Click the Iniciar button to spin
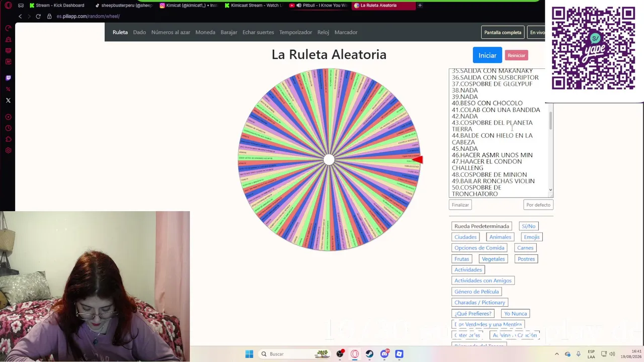The image size is (644, 362). pos(487,55)
